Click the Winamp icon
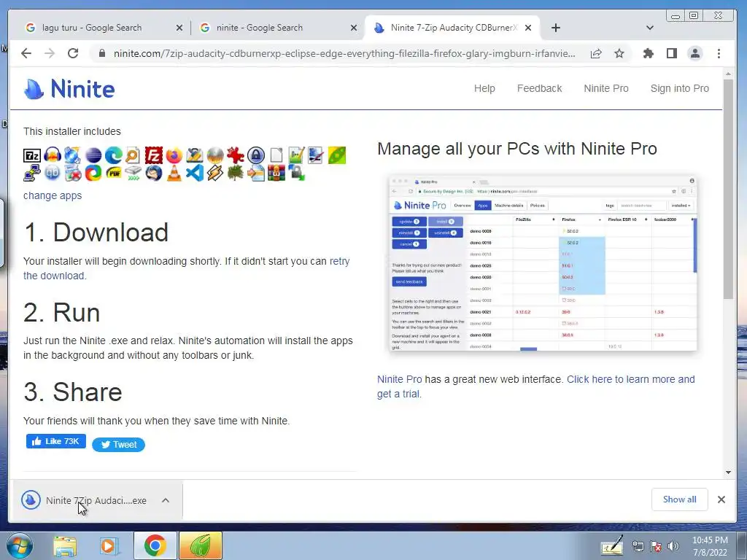 tap(215, 173)
